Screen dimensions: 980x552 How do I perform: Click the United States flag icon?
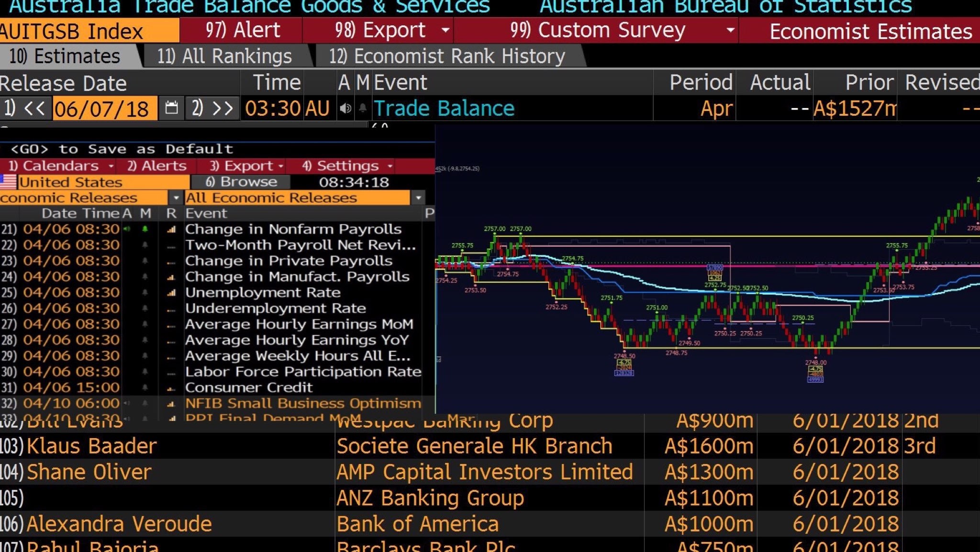[x=8, y=182]
